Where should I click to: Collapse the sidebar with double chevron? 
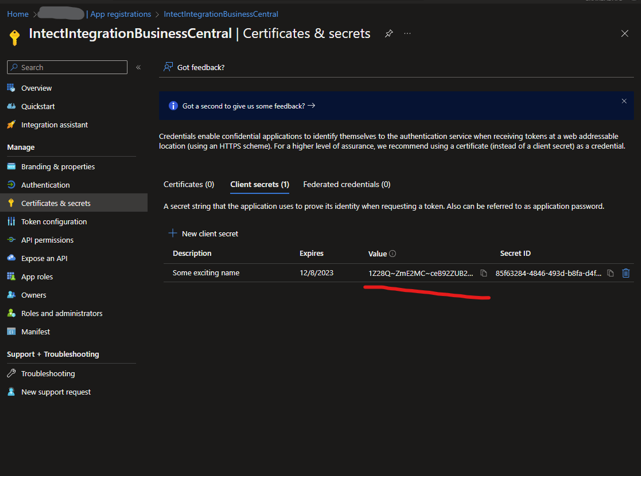(138, 67)
